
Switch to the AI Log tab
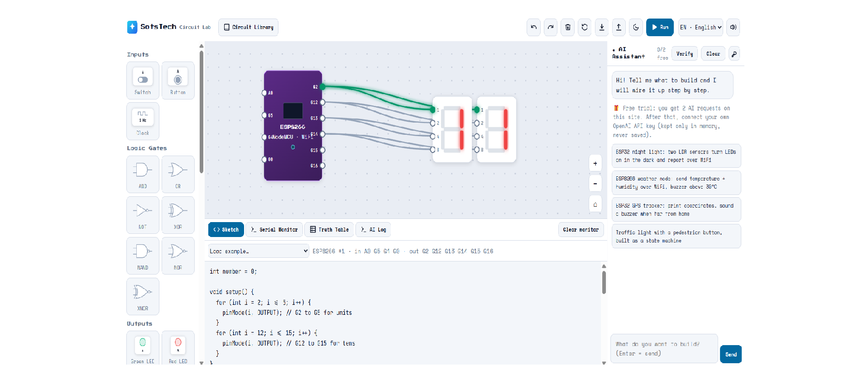(374, 230)
